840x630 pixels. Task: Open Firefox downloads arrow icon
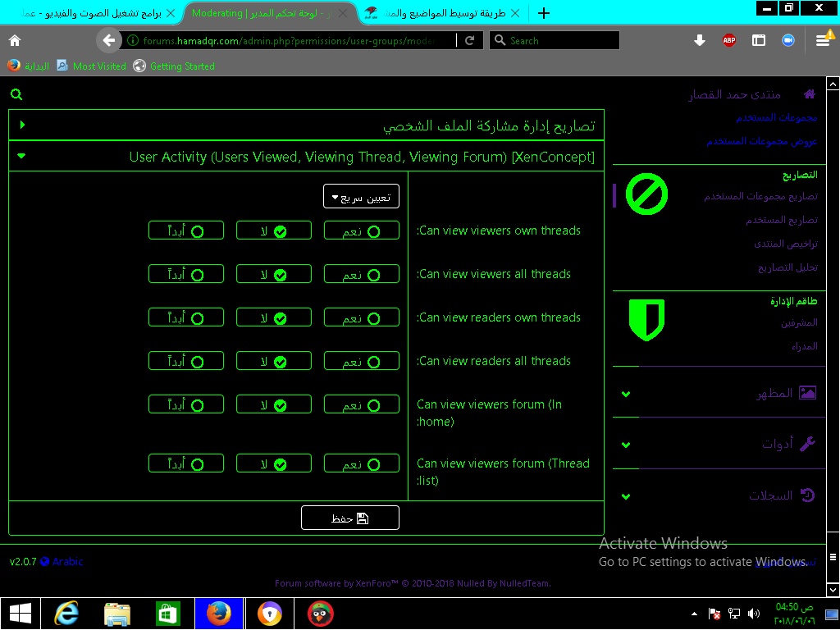700,40
